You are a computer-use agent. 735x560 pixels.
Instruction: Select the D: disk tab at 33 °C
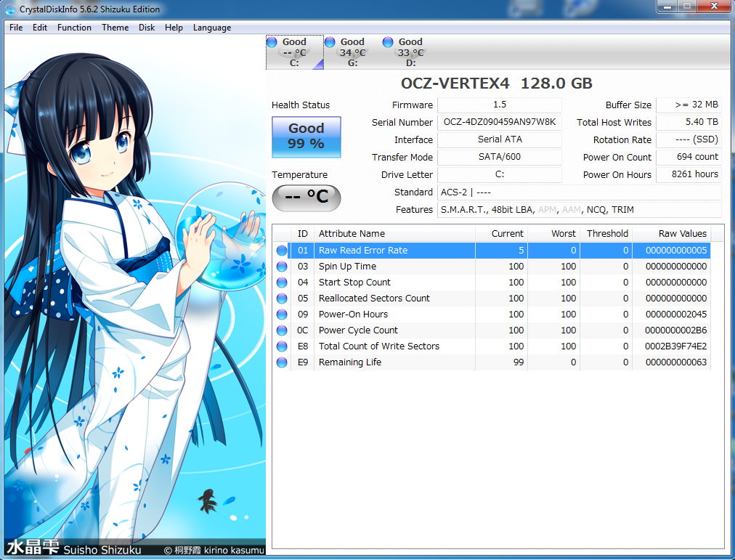click(x=410, y=52)
